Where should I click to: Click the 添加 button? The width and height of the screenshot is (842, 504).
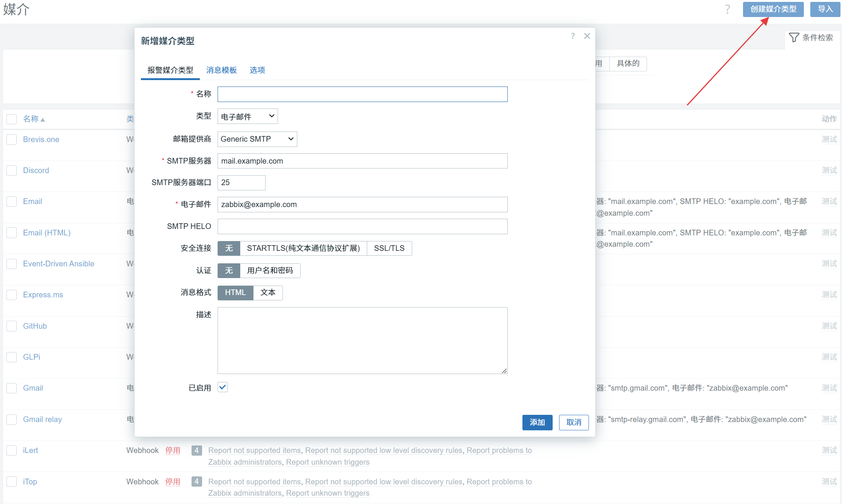pyautogui.click(x=537, y=422)
